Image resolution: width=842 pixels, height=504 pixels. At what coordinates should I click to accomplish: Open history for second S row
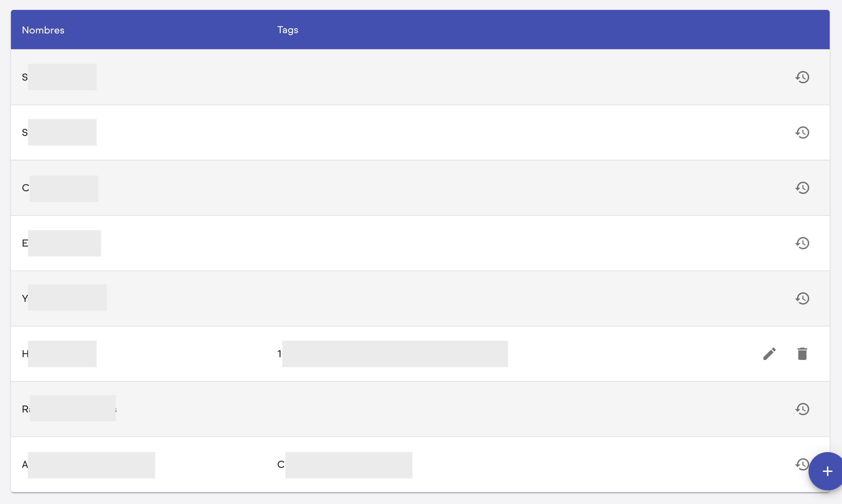tap(802, 132)
